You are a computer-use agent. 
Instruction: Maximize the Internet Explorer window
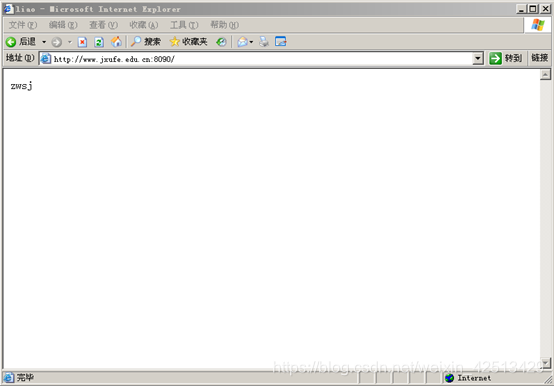533,9
